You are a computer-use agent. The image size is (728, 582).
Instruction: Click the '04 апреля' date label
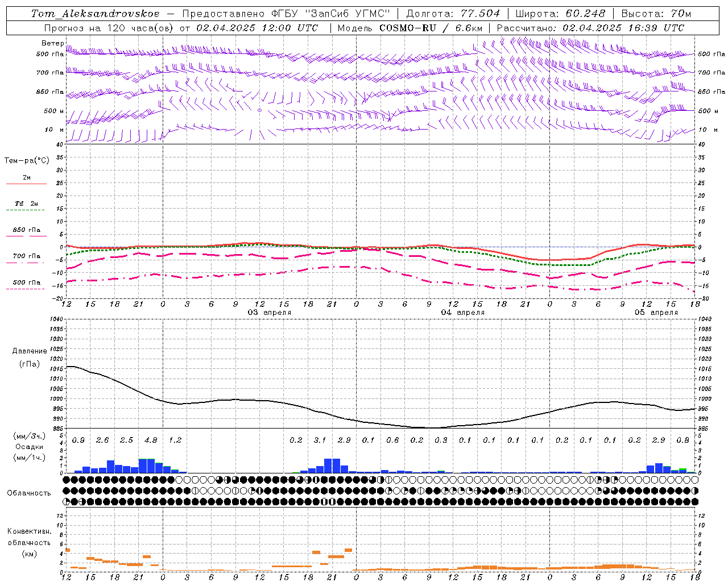coord(463,313)
